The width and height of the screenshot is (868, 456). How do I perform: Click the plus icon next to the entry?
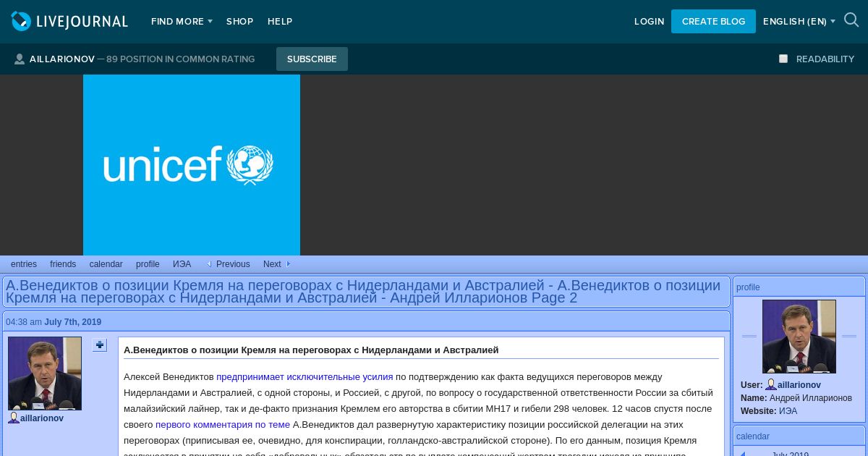[100, 345]
